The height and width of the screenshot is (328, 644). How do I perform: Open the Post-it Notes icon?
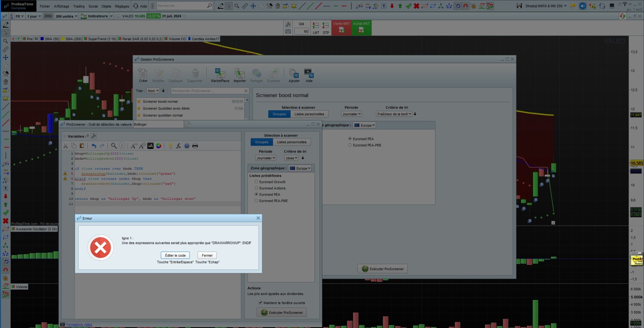pos(637,259)
